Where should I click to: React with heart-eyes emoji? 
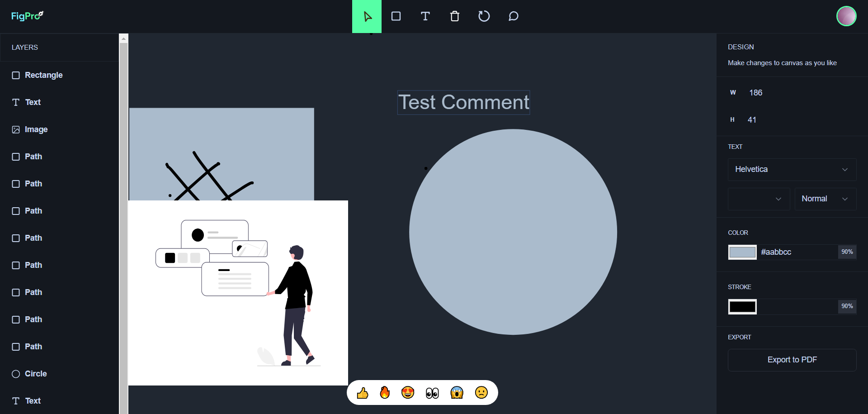click(x=408, y=392)
